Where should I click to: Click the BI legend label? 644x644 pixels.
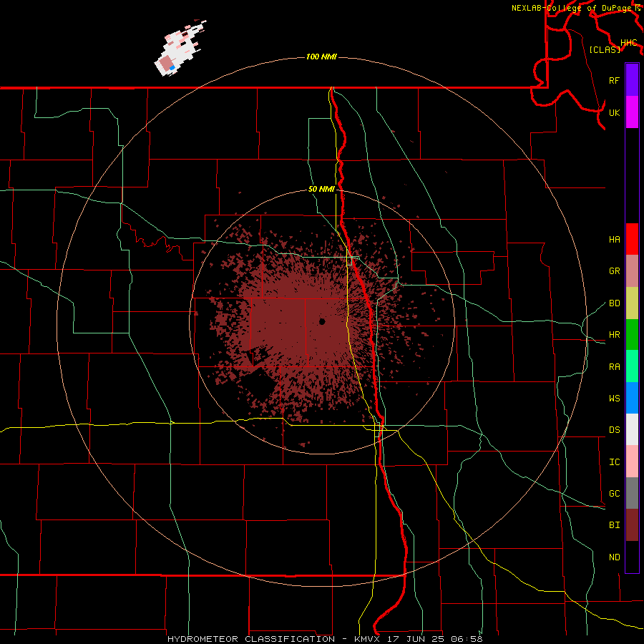(x=614, y=525)
